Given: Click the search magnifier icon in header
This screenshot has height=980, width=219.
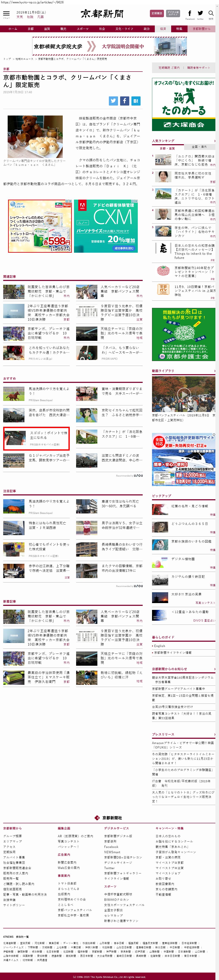Looking at the screenshot, I should (211, 13).
